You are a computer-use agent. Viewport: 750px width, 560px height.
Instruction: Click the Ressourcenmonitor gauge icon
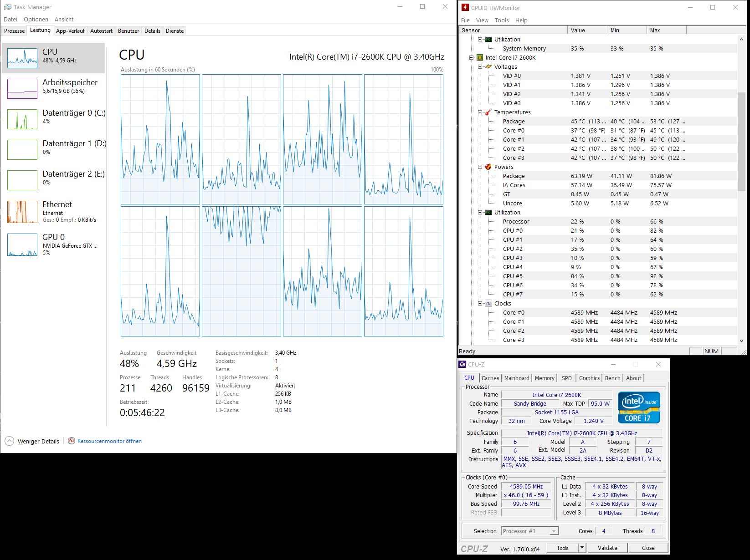[x=72, y=441]
